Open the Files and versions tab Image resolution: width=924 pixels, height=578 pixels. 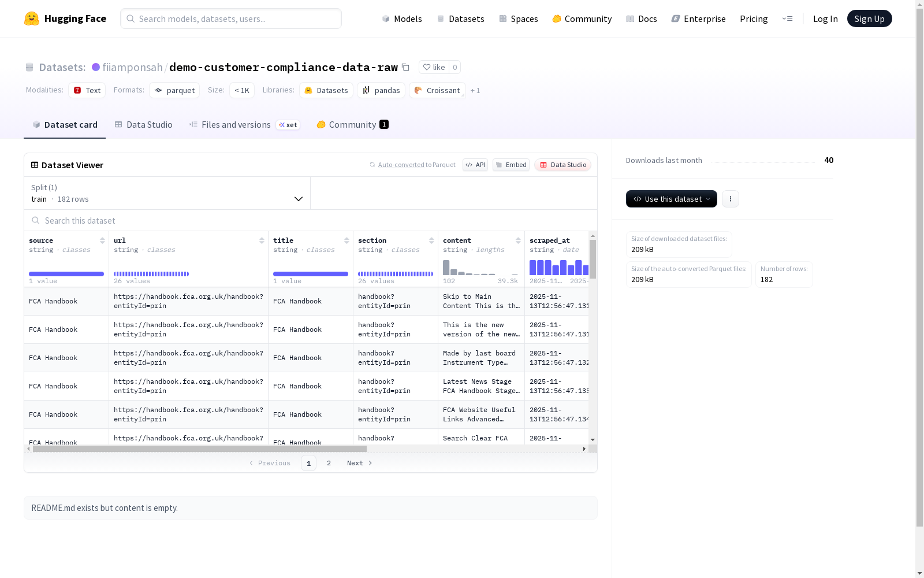click(x=244, y=125)
